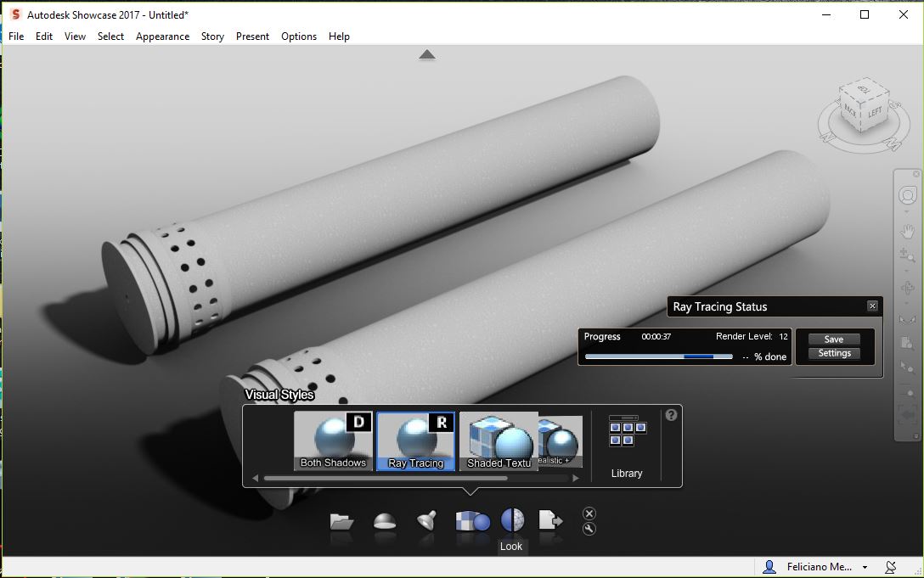Open the Story menu
Image resolution: width=924 pixels, height=578 pixels.
click(211, 36)
